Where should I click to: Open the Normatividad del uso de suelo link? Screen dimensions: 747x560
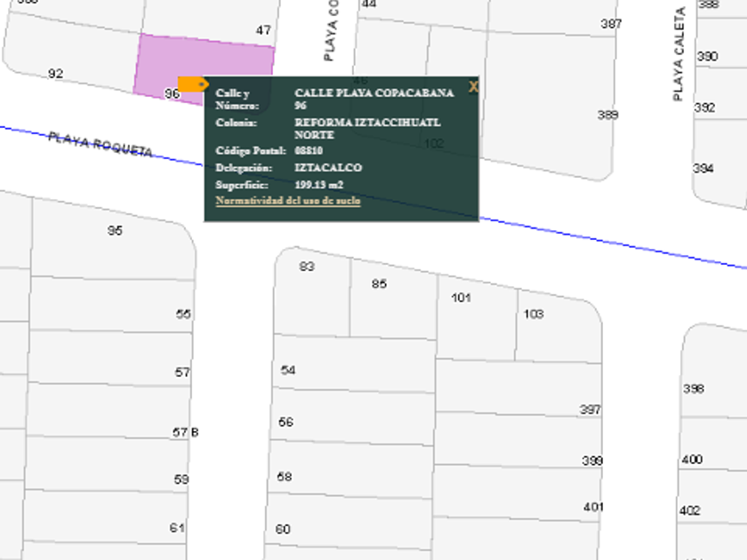pyautogui.click(x=288, y=201)
